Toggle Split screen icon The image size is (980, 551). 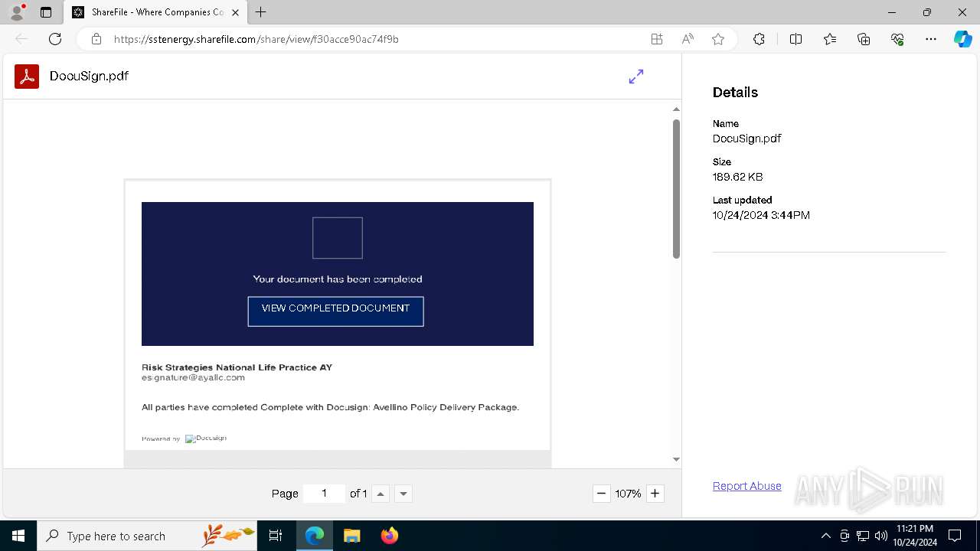[795, 39]
